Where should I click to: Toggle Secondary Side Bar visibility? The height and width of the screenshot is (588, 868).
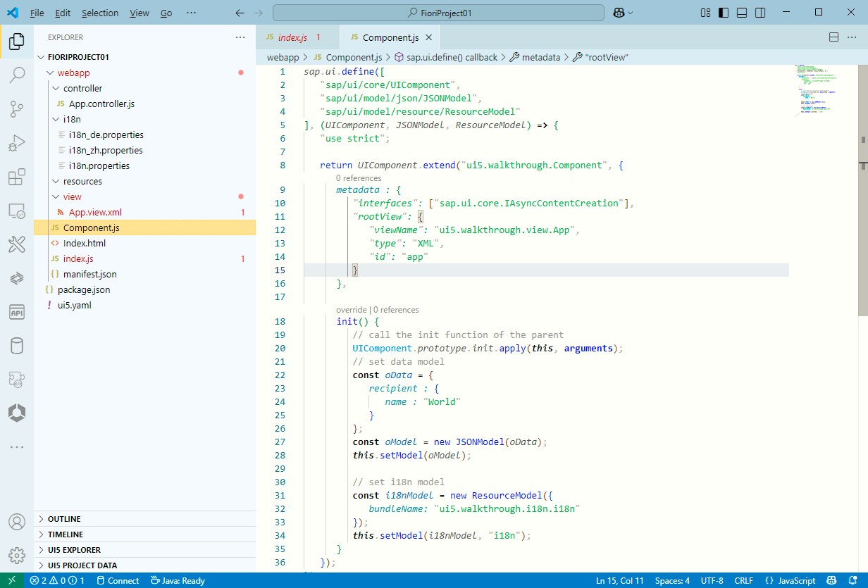[760, 13]
